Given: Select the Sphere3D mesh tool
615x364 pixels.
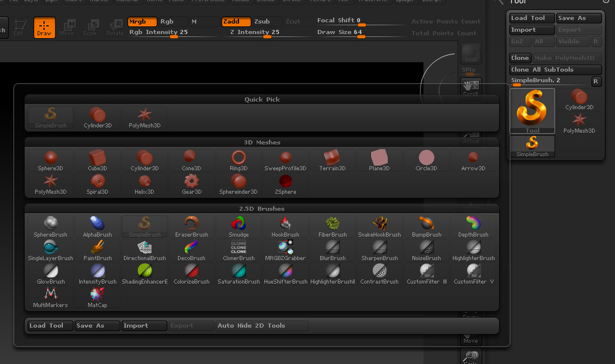Looking at the screenshot, I should (x=50, y=161).
